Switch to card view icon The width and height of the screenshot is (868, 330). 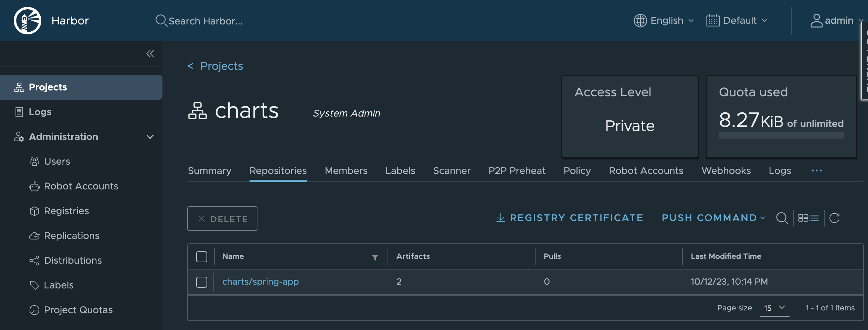coord(803,218)
